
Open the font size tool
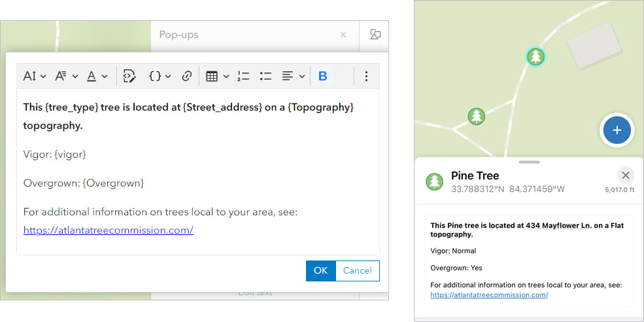tap(29, 76)
